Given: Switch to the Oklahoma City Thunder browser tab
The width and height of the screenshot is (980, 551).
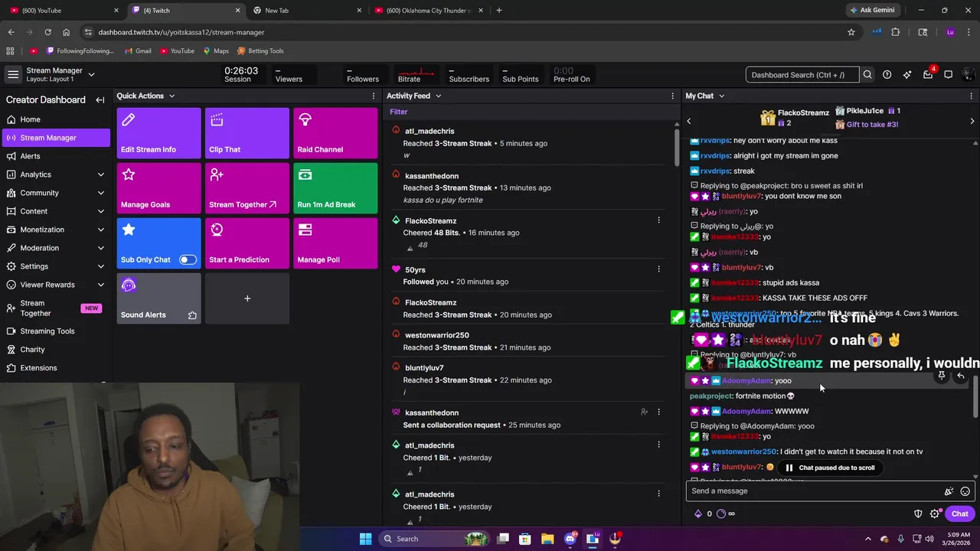Looking at the screenshot, I should click(x=429, y=10).
